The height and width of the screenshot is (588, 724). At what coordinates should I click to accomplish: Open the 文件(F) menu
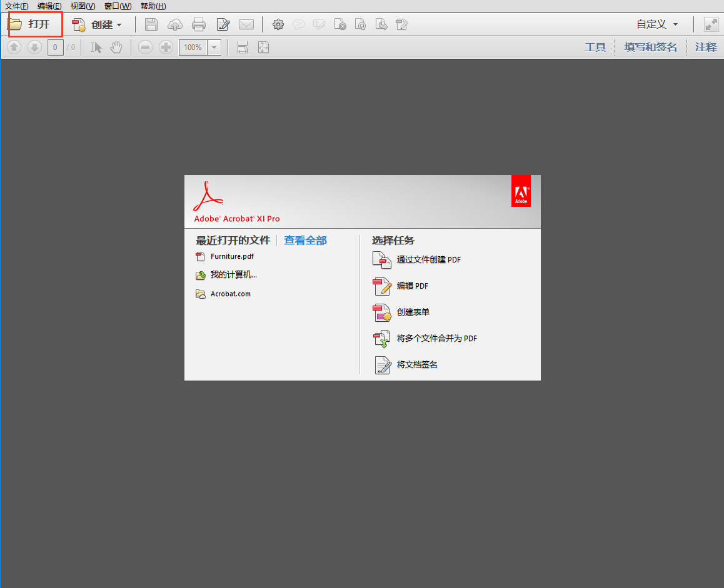pyautogui.click(x=16, y=6)
